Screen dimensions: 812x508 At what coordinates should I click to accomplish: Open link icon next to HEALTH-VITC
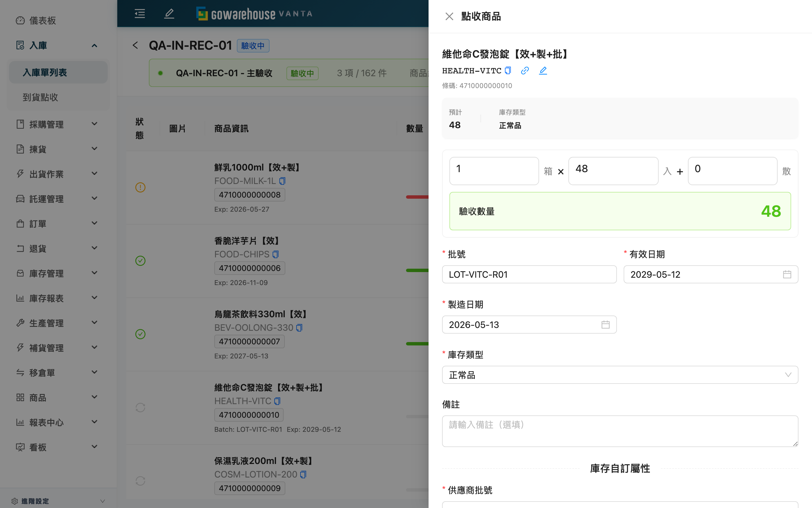point(525,71)
